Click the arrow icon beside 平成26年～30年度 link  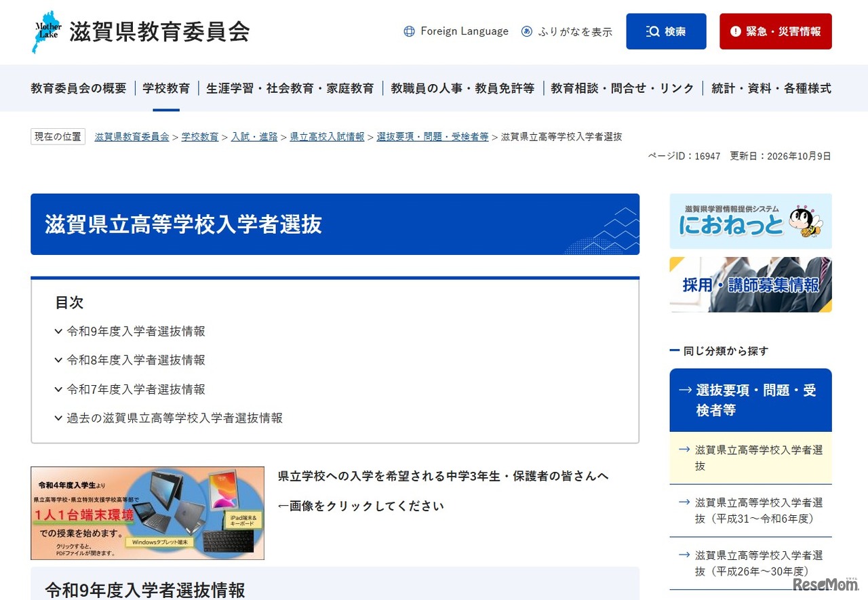(684, 555)
